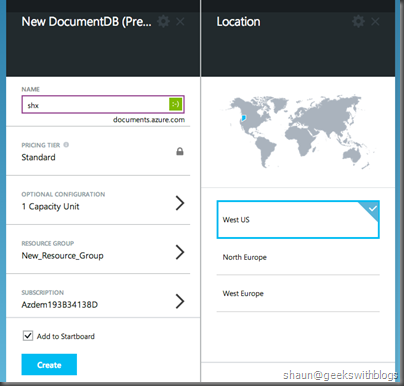Screen dimensions: 404x386
Task: Choose West Europe location
Action: click(x=298, y=293)
